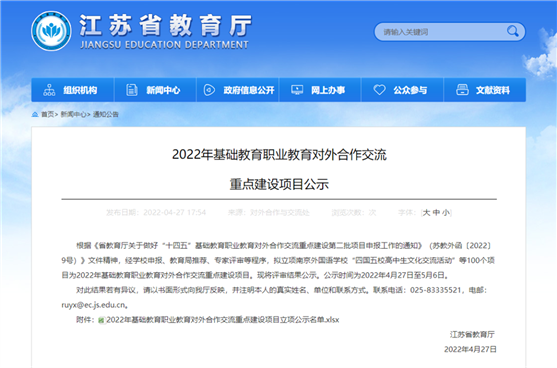This screenshot has height=368, width=557.
Task: Open the 政府信息公开 menu item
Action: (237, 90)
